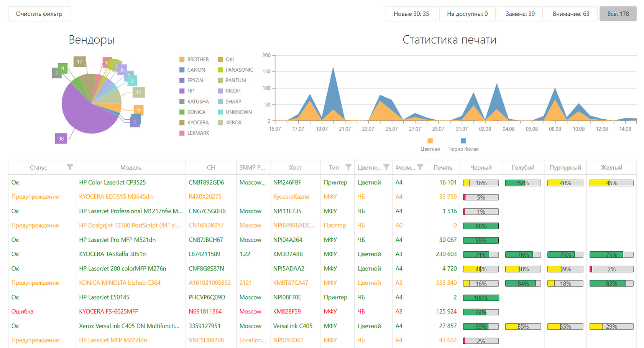This screenshot has height=348, width=644.
Task: Sort by Модель column header
Action: pos(131,167)
